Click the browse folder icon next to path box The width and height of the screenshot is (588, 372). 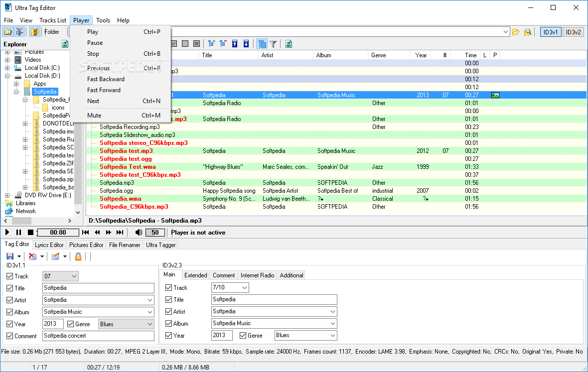[x=516, y=32]
